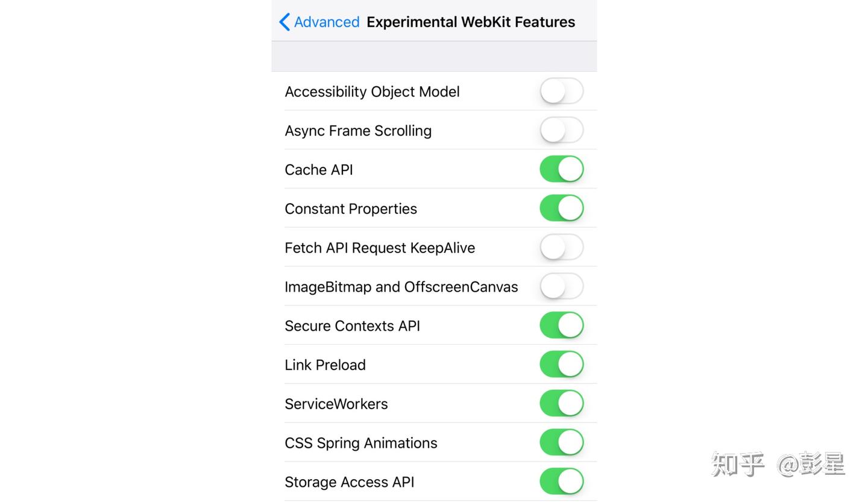The height and width of the screenshot is (502, 868).
Task: Enable Async Frame Scrolling
Action: point(561,130)
